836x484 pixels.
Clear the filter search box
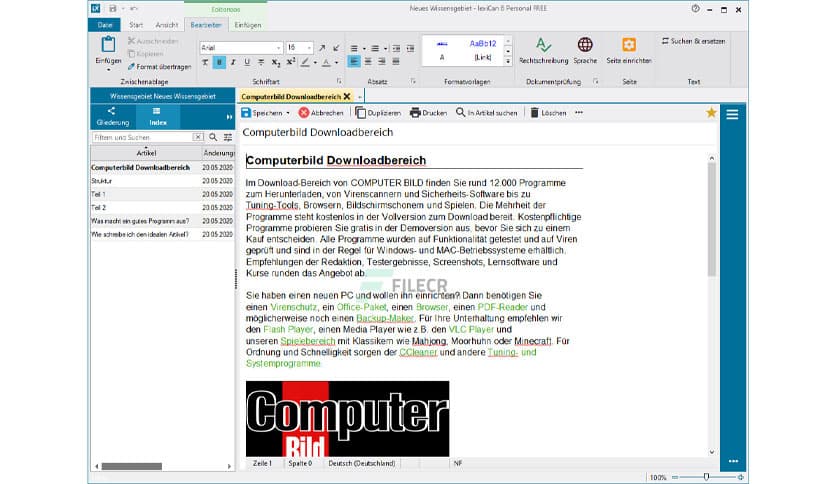[x=198, y=137]
